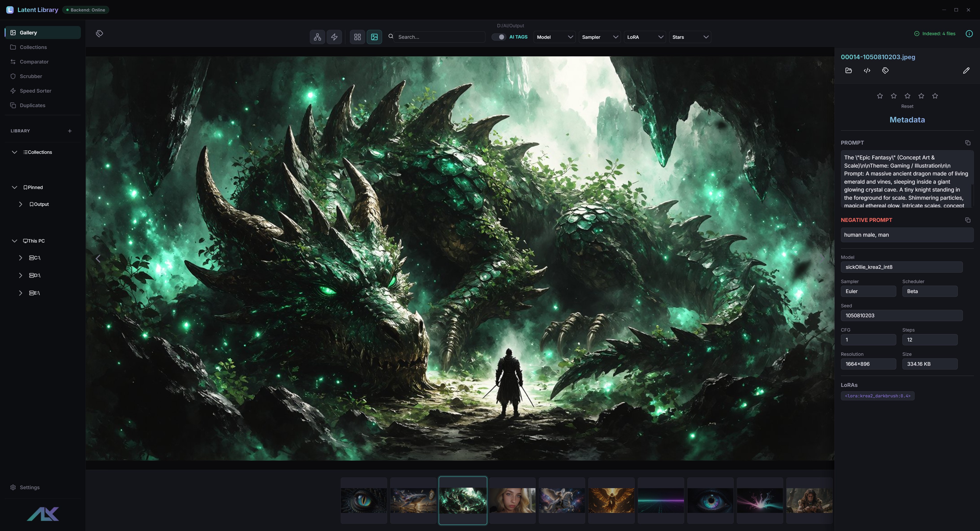Image resolution: width=980 pixels, height=531 pixels.
Task: Open the Sampler filter dropdown
Action: (x=599, y=37)
